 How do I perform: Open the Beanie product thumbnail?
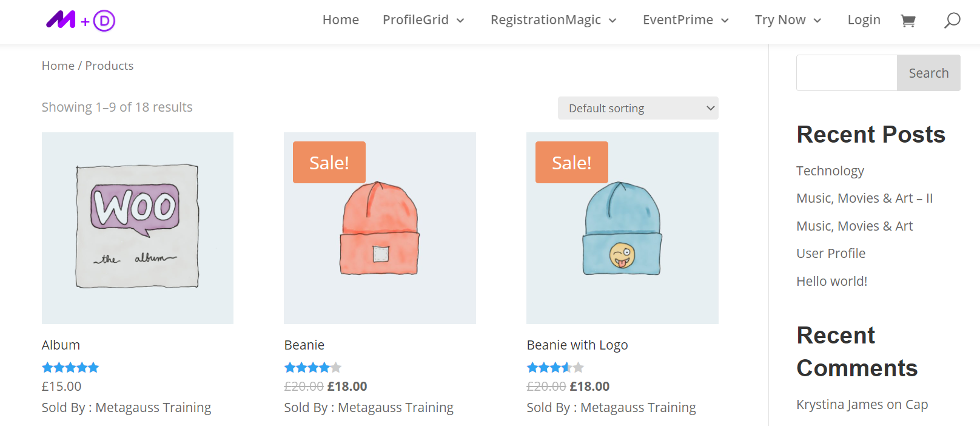tap(380, 228)
